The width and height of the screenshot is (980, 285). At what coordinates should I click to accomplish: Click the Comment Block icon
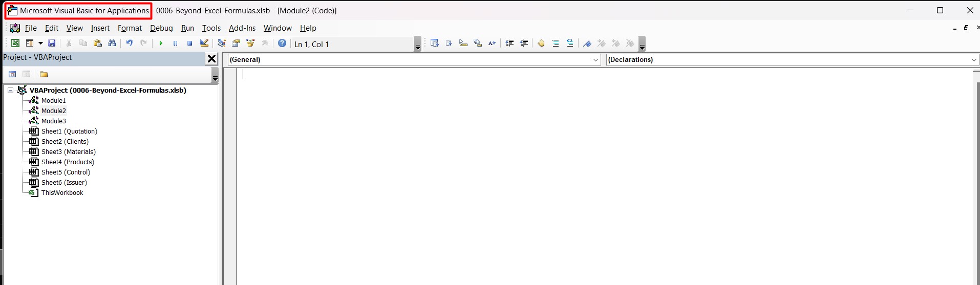point(556,43)
